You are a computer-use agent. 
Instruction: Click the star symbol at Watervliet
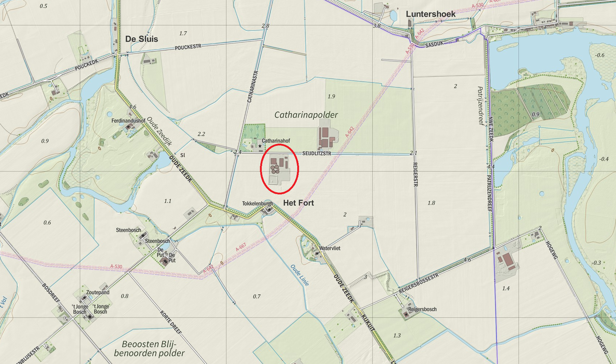317,253
